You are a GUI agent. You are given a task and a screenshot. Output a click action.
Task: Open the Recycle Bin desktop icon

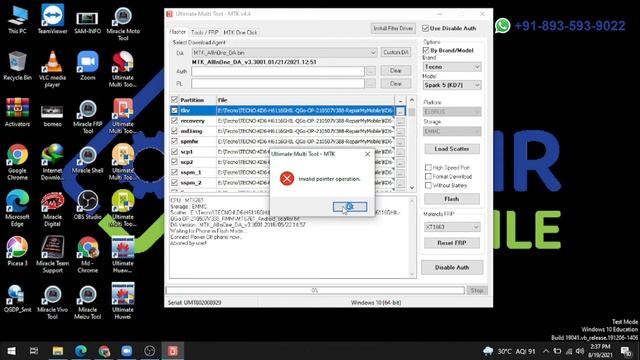point(17,65)
